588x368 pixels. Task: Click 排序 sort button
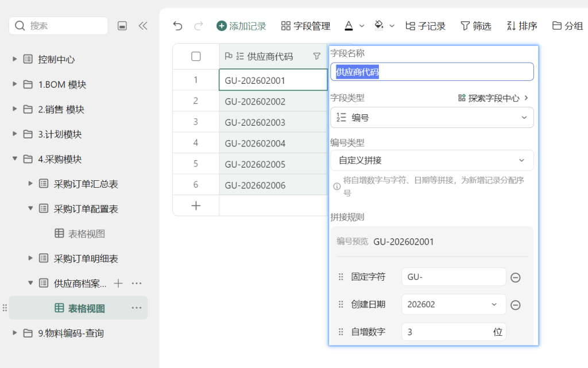521,26
